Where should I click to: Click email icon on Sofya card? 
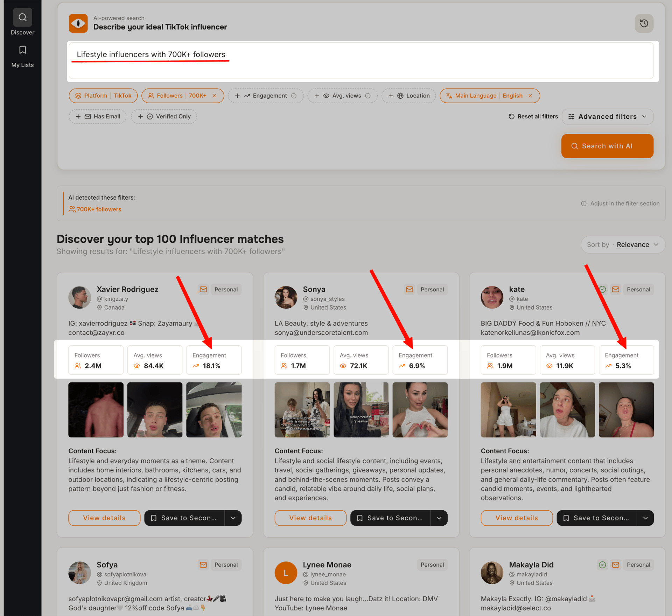point(203,565)
